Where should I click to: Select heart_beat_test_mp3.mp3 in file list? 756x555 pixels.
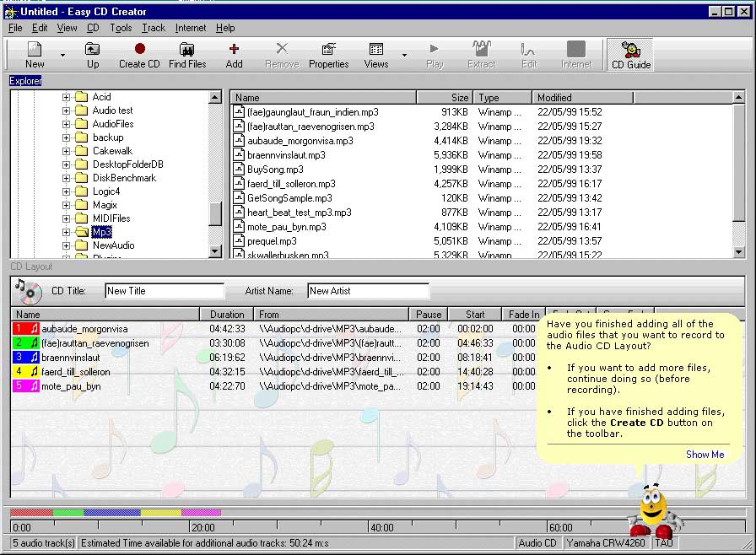[299, 213]
